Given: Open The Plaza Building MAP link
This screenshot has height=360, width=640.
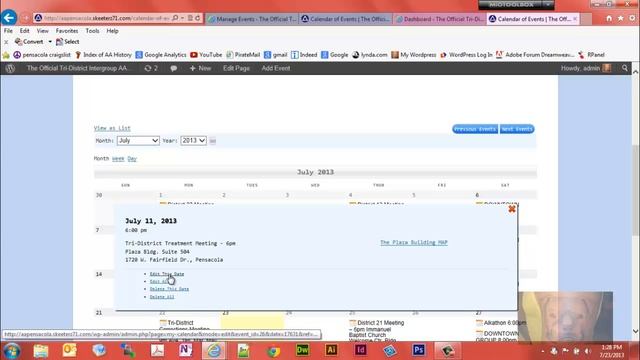Looking at the screenshot, I should 414,242.
